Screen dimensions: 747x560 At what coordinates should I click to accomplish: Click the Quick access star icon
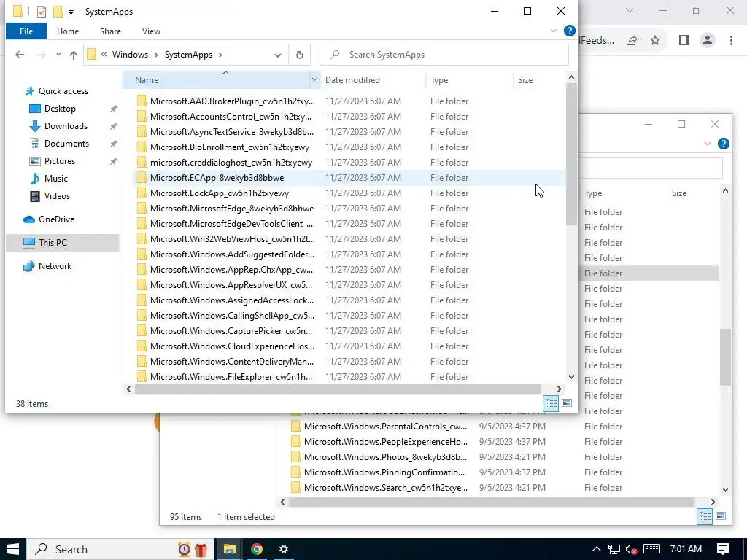point(30,91)
